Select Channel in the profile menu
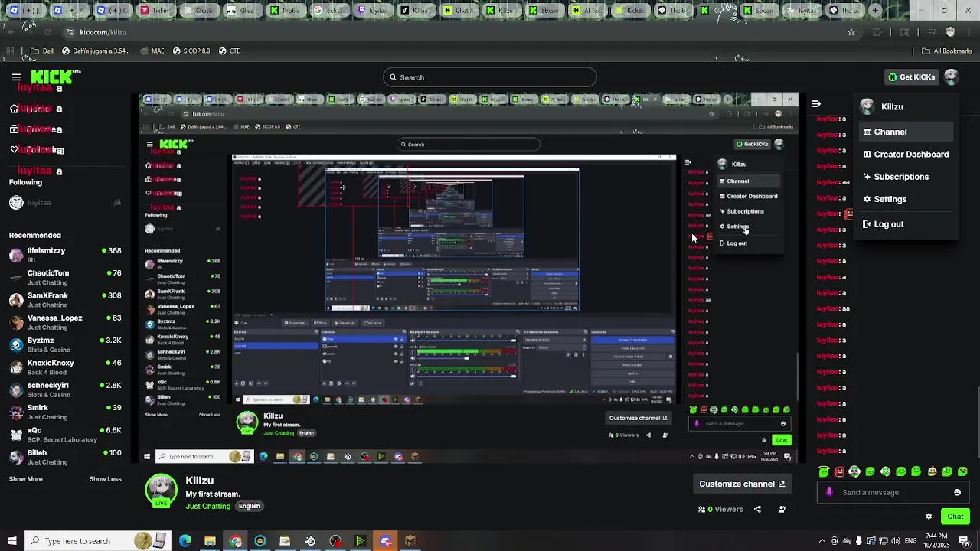The width and height of the screenshot is (980, 551). tap(906, 132)
